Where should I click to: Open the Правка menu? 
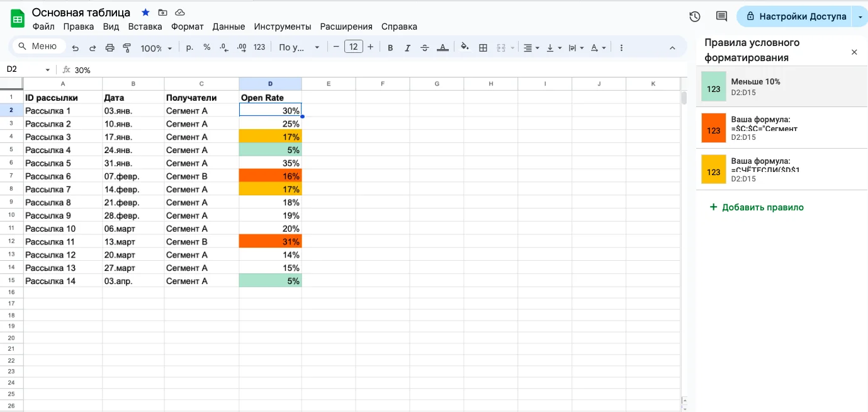(79, 26)
